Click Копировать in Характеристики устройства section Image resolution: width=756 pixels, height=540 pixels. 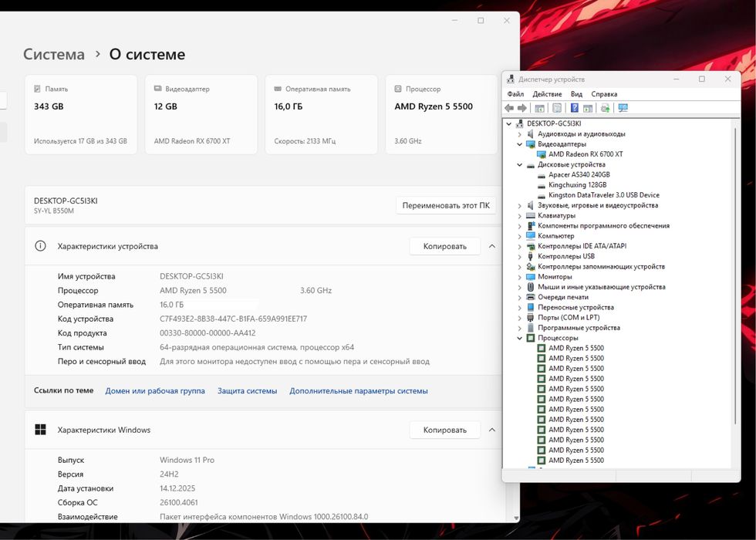[444, 246]
